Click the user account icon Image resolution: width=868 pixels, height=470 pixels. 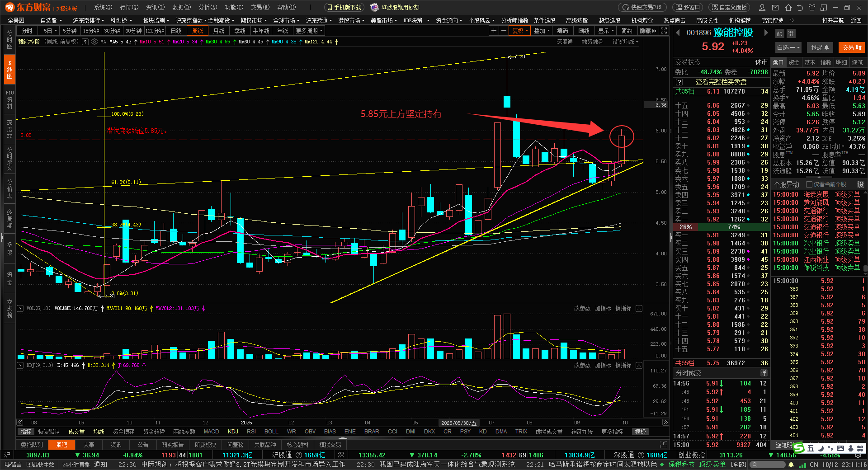[763, 7]
